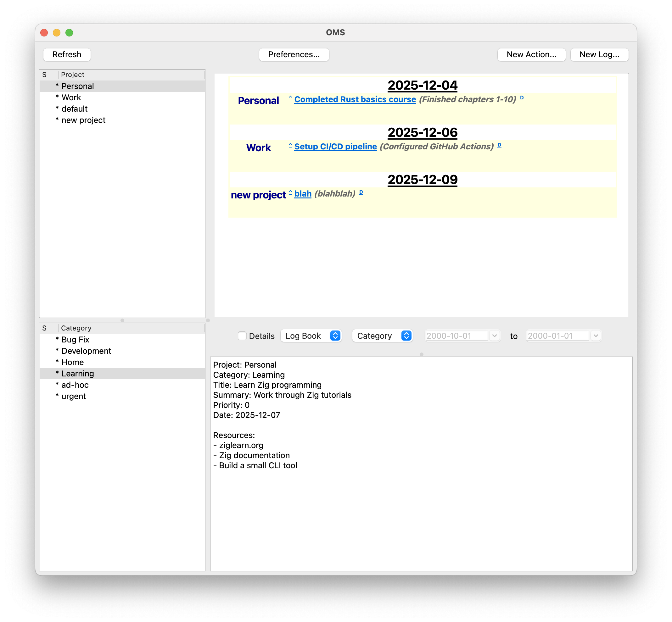This screenshot has width=672, height=622.
Task: Click the D icon after blahblah
Action: 361,192
